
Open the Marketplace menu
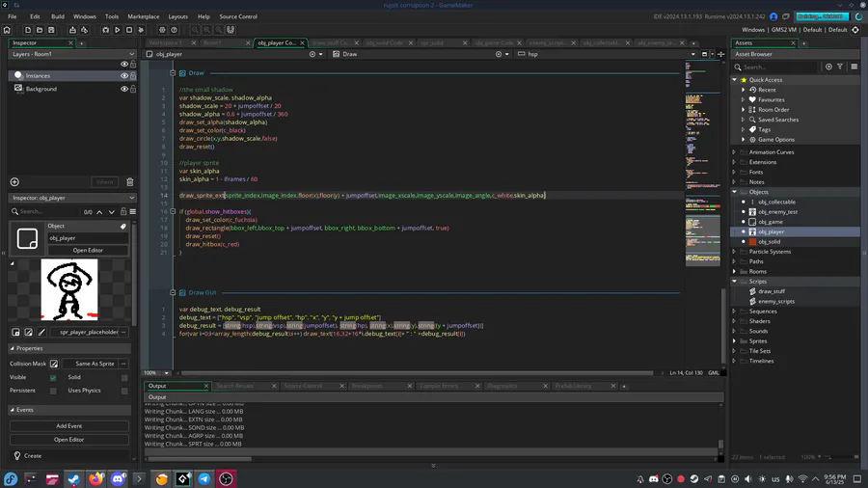[144, 16]
